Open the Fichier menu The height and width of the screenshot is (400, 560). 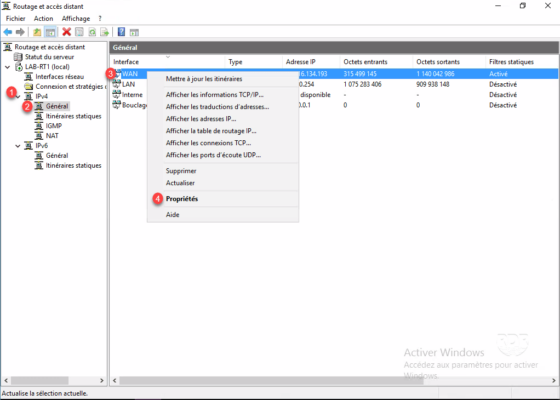(x=15, y=19)
